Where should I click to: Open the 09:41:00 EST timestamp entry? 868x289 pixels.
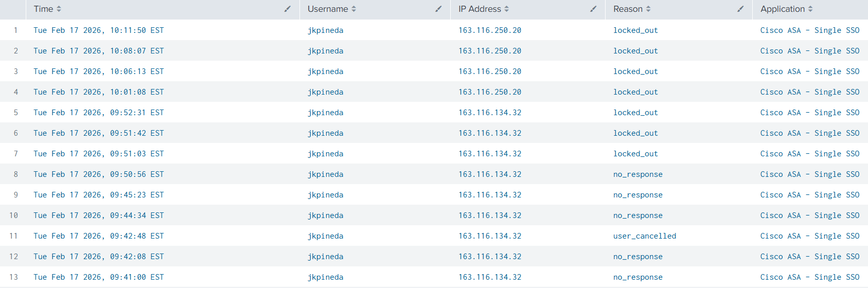pyautogui.click(x=98, y=277)
